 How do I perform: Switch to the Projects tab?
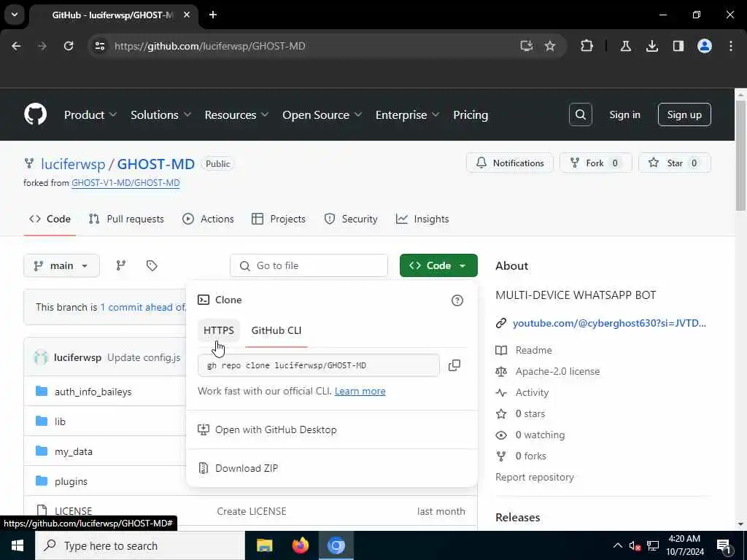278,219
